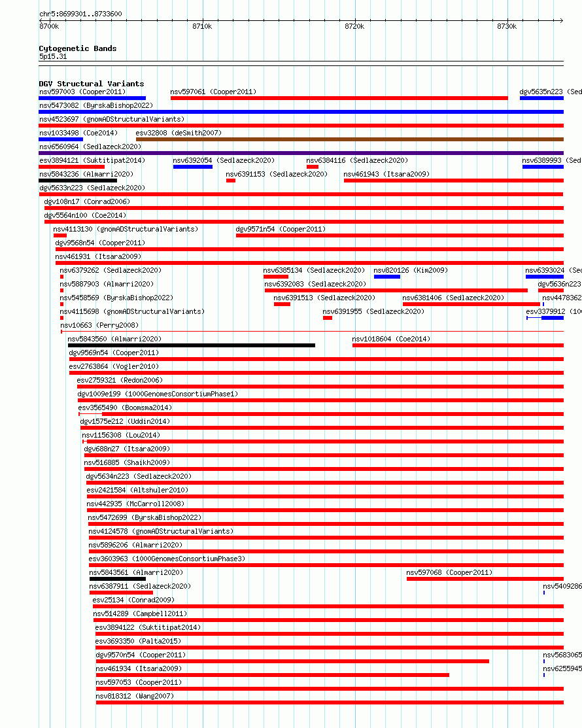Select esv2759321 (Redon2006) label

[x=120, y=380]
